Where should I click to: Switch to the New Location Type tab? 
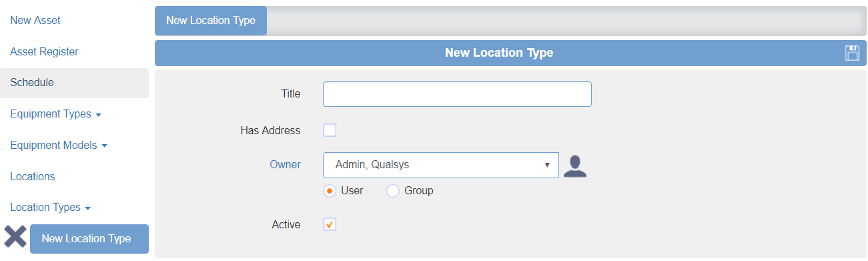(x=211, y=21)
